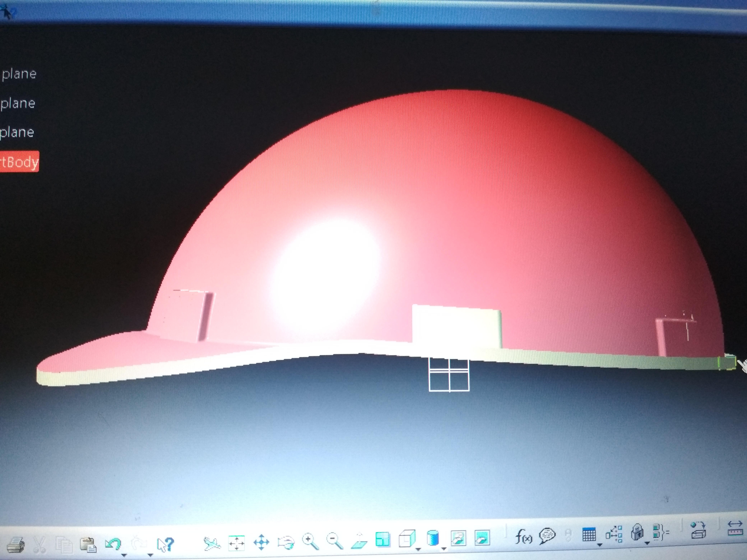Activate the What's This help cursor
747x560 pixels.
pyautogui.click(x=165, y=544)
